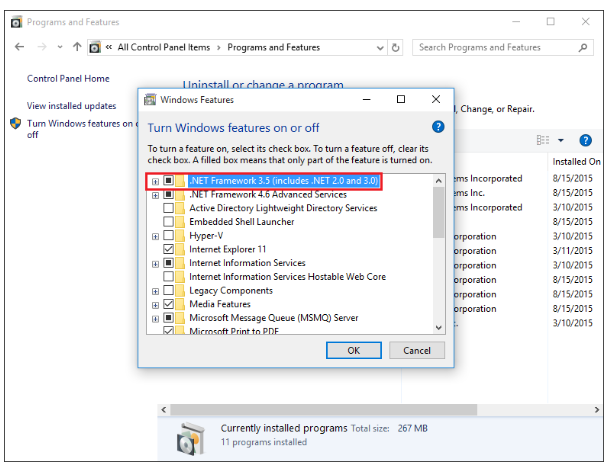611x467 pixels.
Task: Expand Microsoft Message Queue Server node
Action: coord(155,318)
